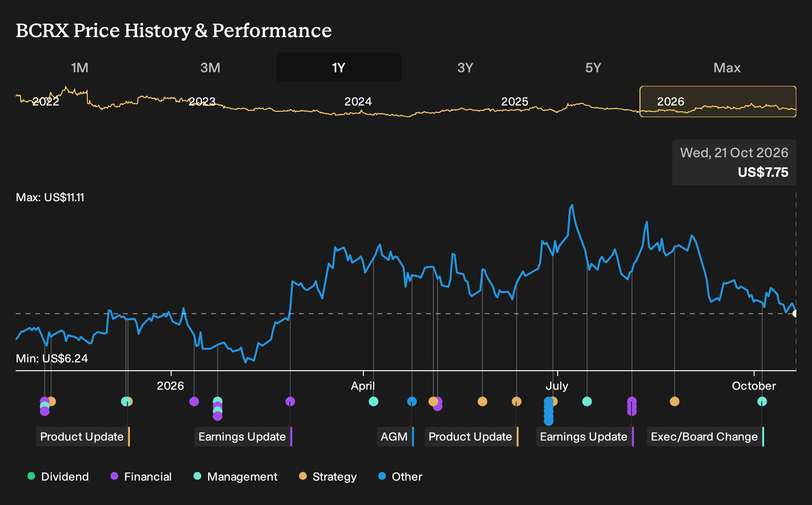Viewport: 812px width, 505px height.
Task: Click the 2023 label in overview chart
Action: (202, 102)
